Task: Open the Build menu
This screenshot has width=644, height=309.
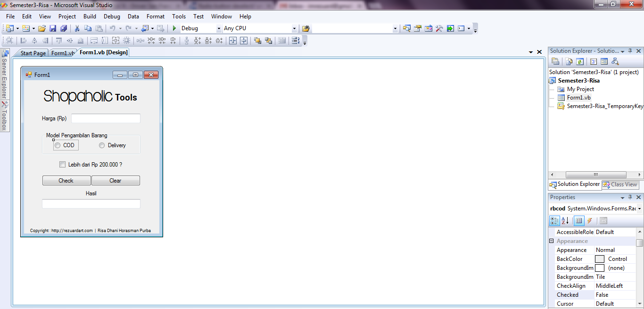Action: [90, 17]
